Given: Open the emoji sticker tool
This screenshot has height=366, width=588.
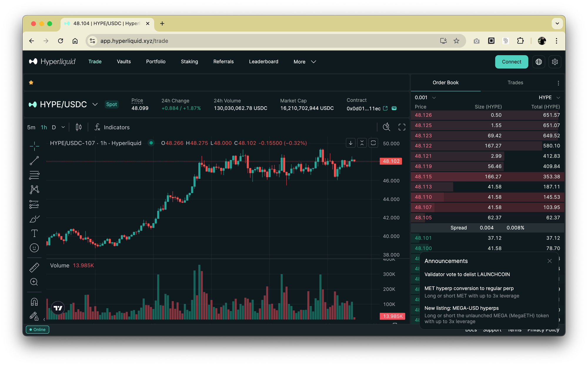Looking at the screenshot, I should click(34, 248).
